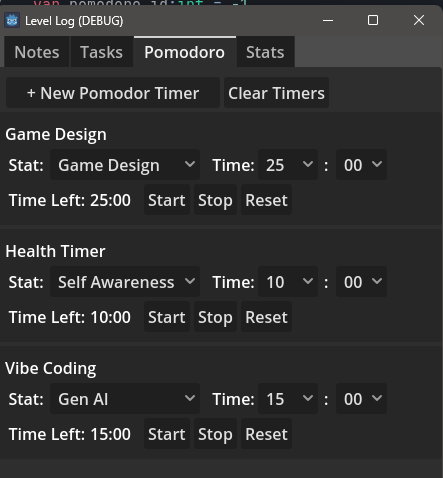The image size is (443, 478).
Task: Start the Health Timer countdown
Action: [167, 317]
